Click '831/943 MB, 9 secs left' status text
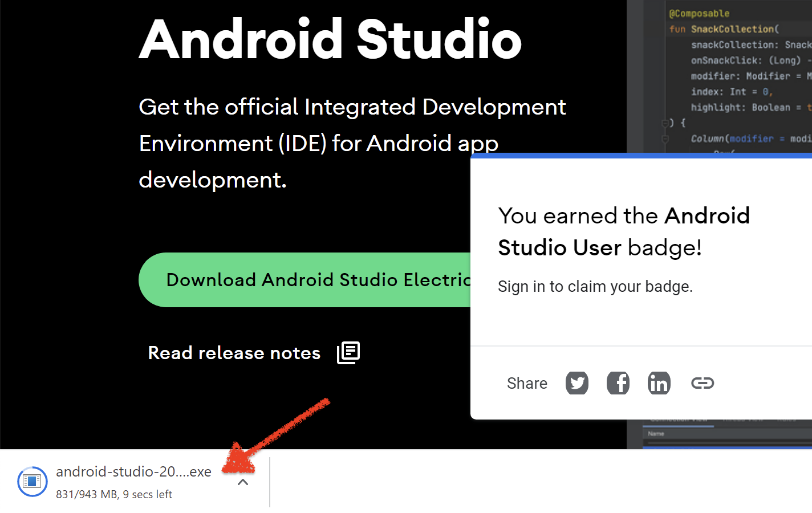The height and width of the screenshot is (513, 812). (x=114, y=494)
